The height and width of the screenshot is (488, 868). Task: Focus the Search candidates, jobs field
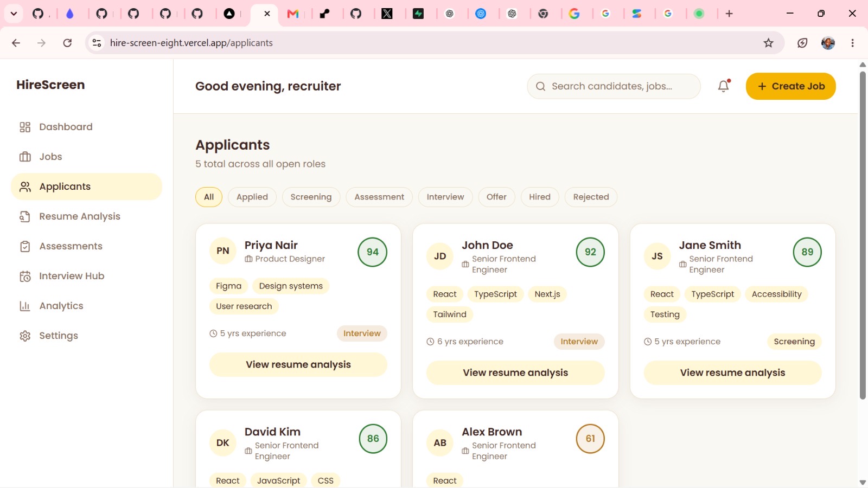pyautogui.click(x=614, y=86)
